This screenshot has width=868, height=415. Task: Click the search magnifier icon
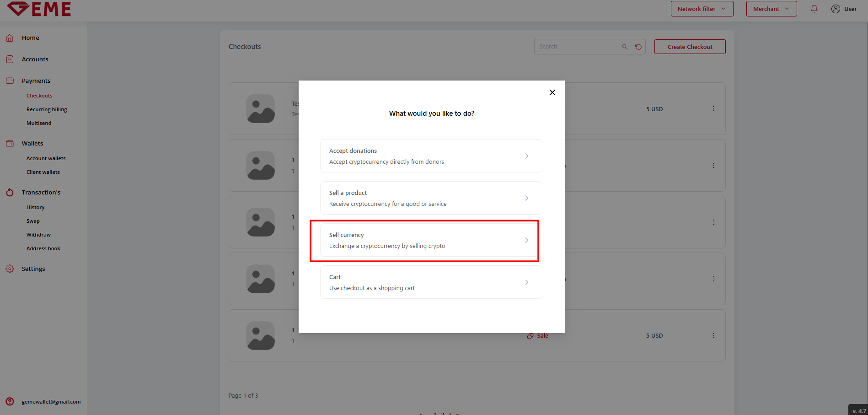click(x=625, y=47)
